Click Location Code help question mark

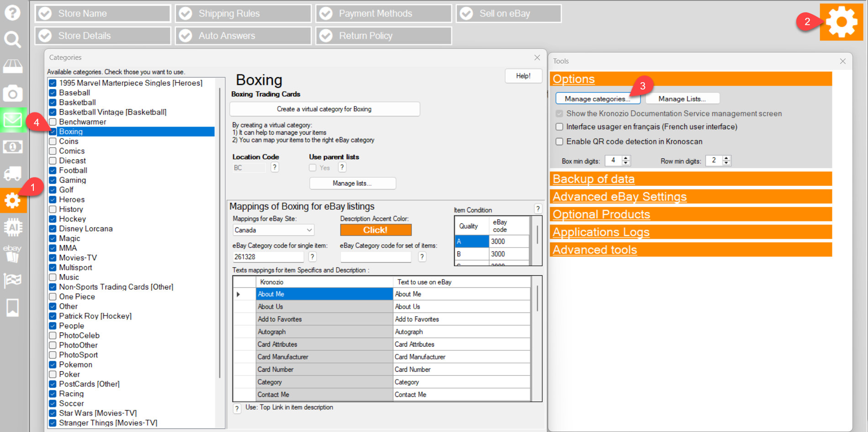click(275, 167)
